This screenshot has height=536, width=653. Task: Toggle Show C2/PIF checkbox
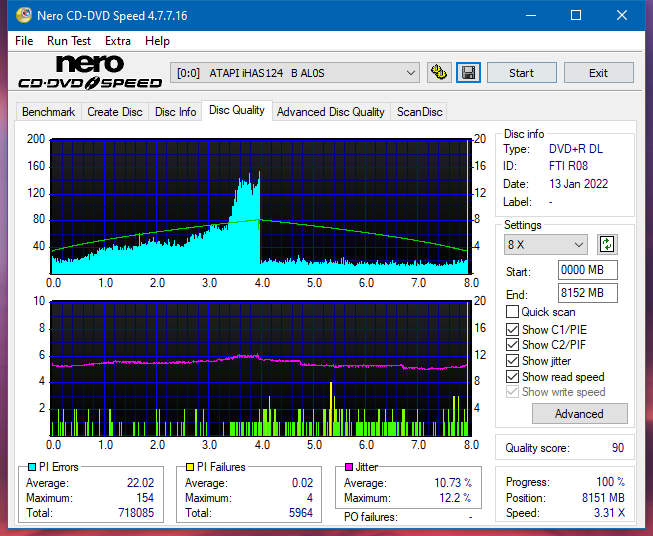coord(512,345)
